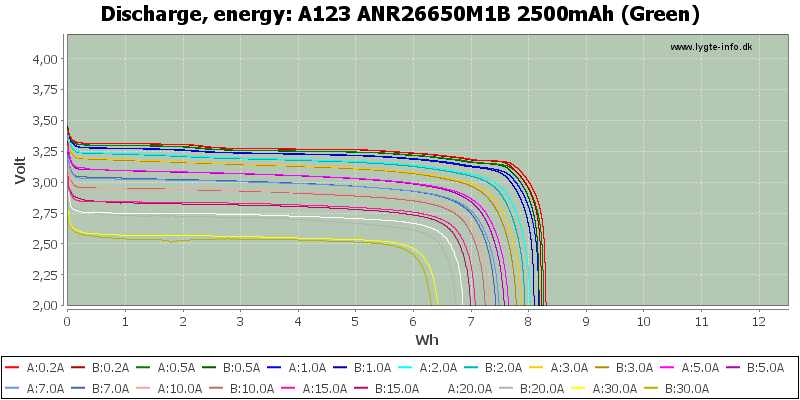800x400 pixels.
Task: Click the www.lygte-info.dk text
Action: (x=711, y=47)
